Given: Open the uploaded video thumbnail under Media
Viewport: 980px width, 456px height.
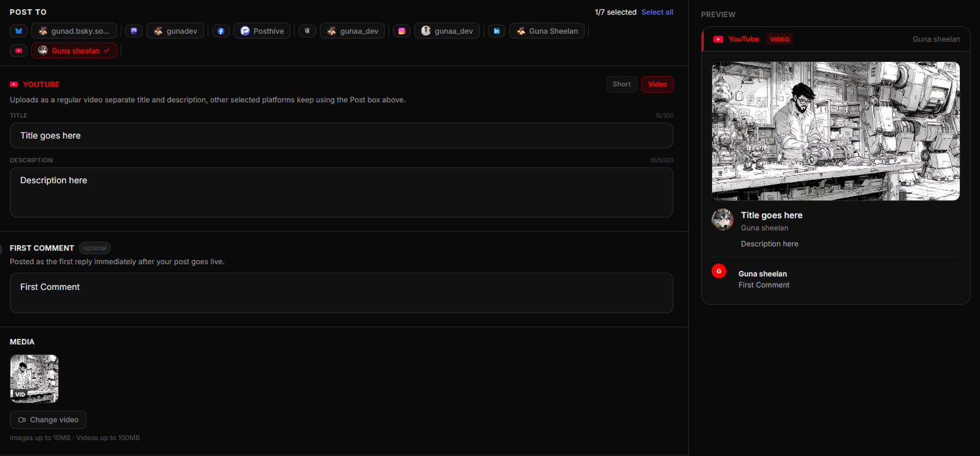Looking at the screenshot, I should tap(34, 379).
